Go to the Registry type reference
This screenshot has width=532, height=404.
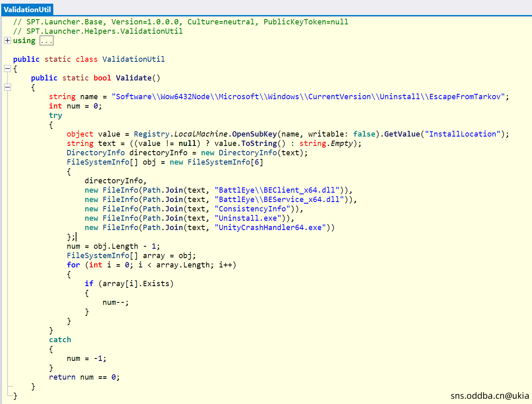pos(151,134)
